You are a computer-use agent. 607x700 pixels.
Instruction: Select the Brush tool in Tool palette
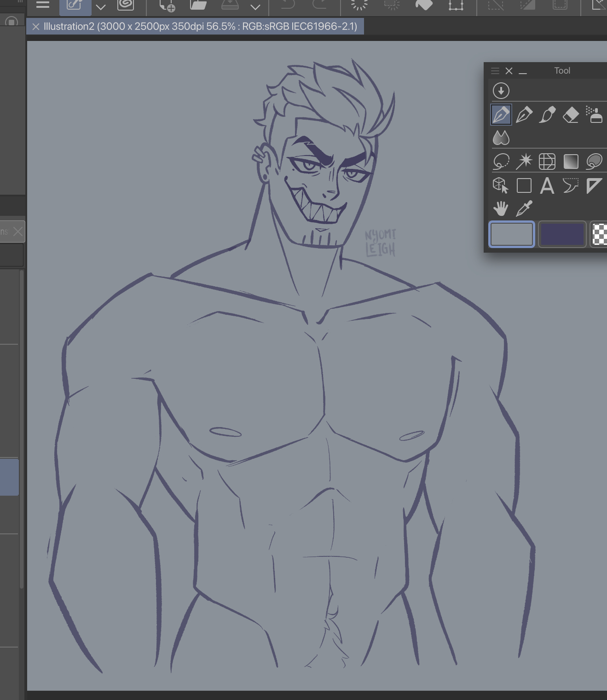547,115
